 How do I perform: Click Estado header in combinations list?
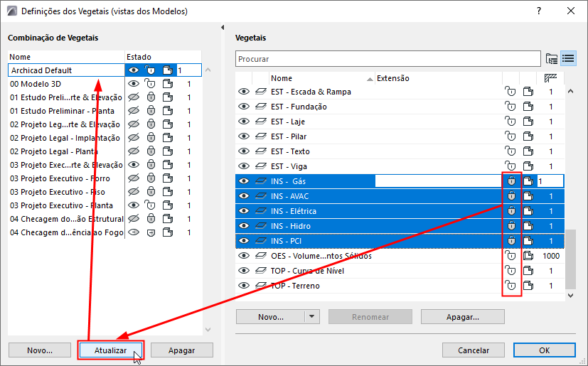coord(163,57)
